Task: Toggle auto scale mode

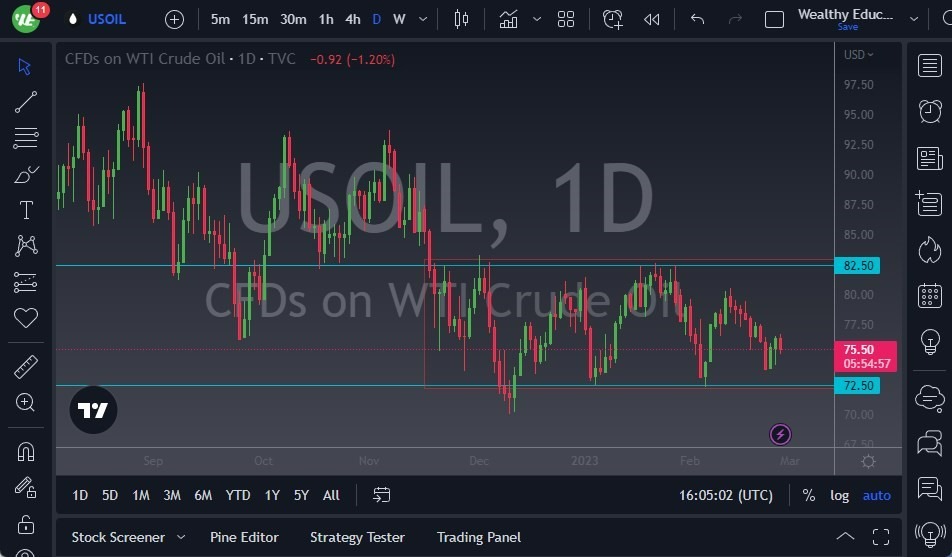Action: [x=877, y=496]
